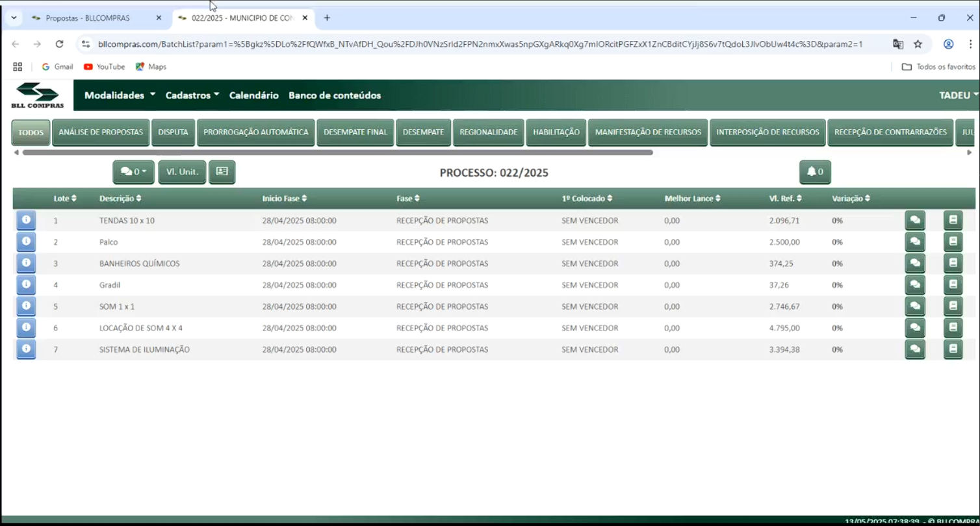Click info icon for SISTEMA DE ILUMINAÇÃO
The height and width of the screenshot is (526, 980).
point(26,349)
